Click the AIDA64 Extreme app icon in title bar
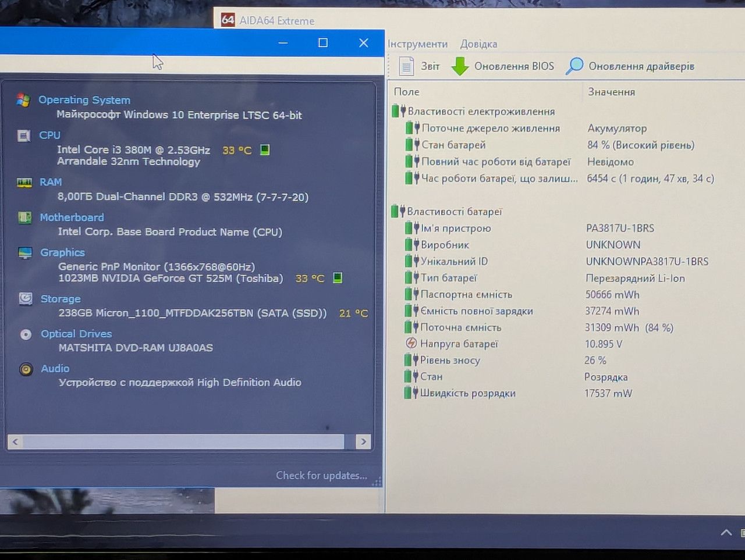 228,20
